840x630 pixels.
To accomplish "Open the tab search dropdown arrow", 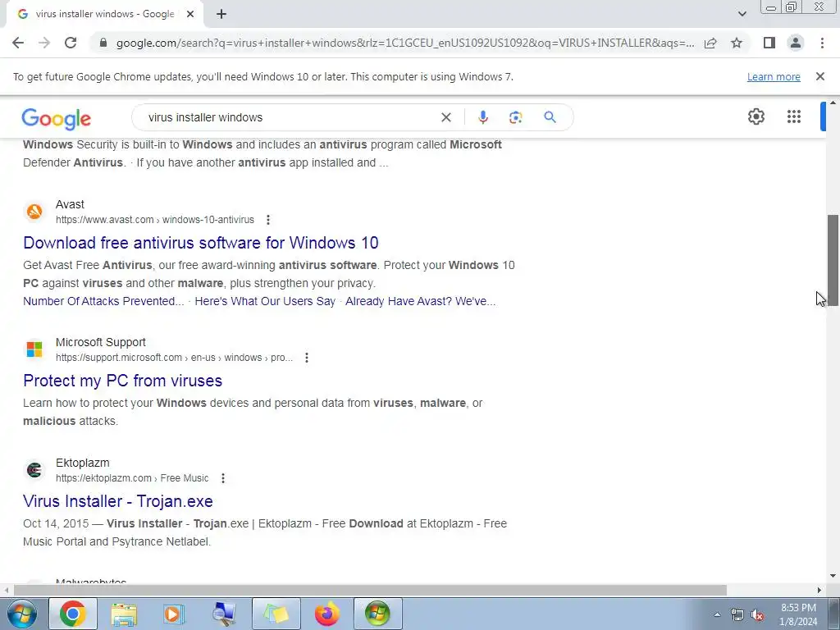I will (x=742, y=14).
